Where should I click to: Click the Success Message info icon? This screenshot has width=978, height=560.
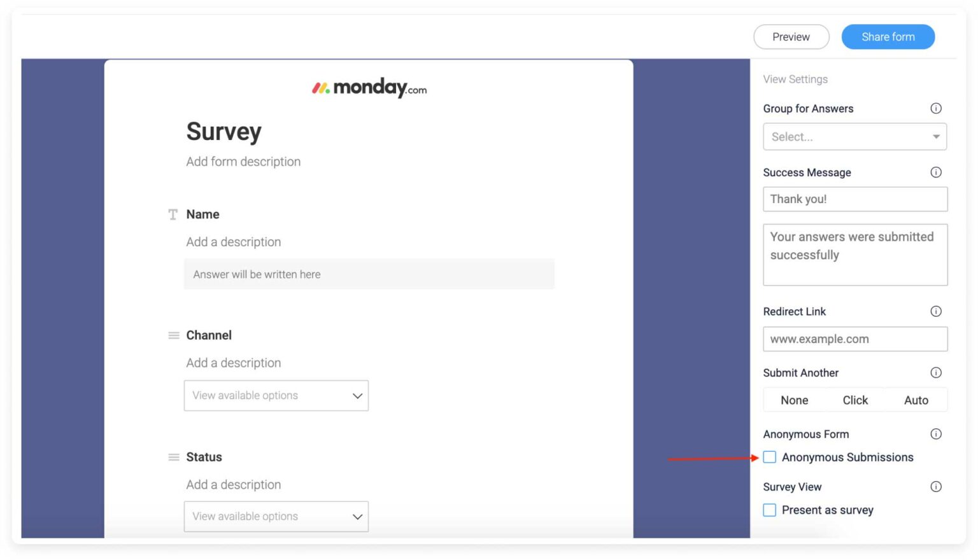pyautogui.click(x=936, y=172)
